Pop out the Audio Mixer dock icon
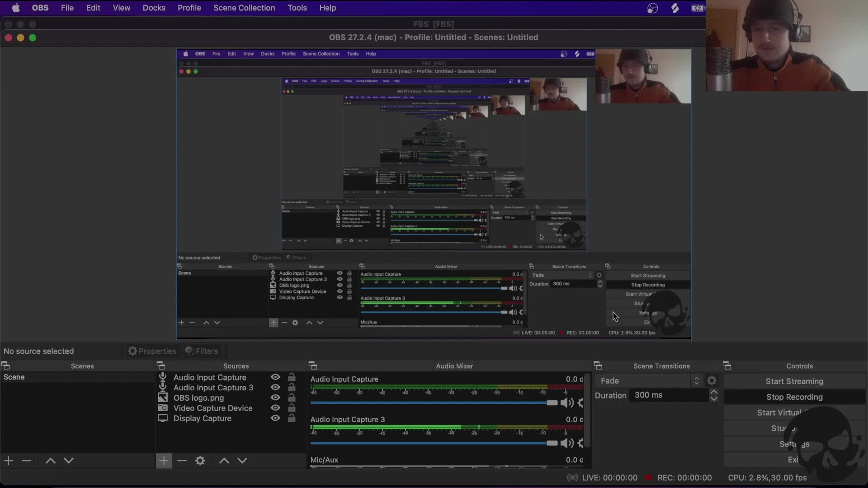This screenshot has height=488, width=868. [x=312, y=366]
